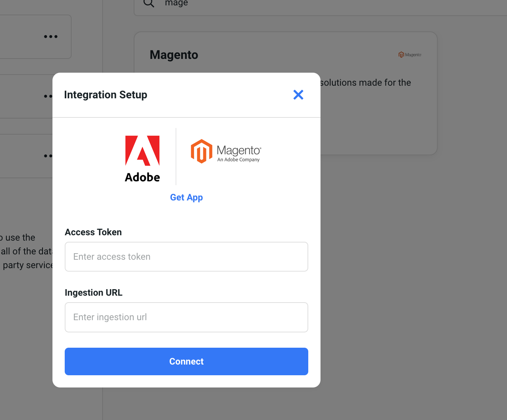This screenshot has height=420, width=507.
Task: Click the Access Token label
Action: 93,232
